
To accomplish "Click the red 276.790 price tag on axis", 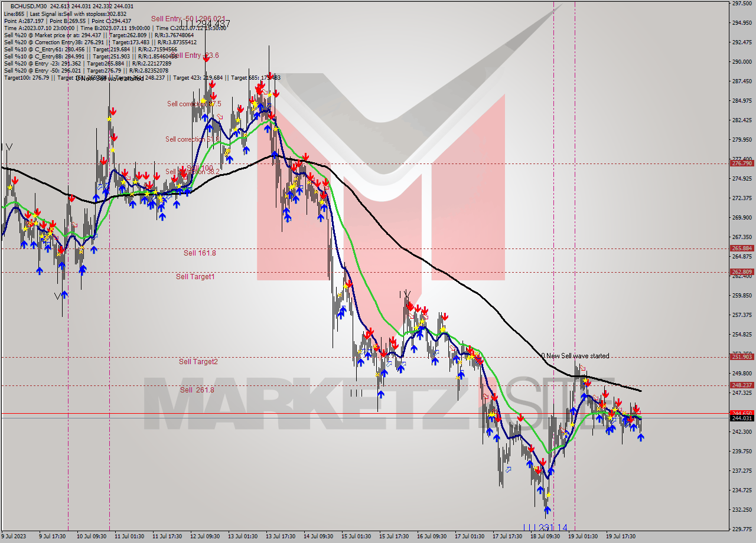I will (742, 163).
